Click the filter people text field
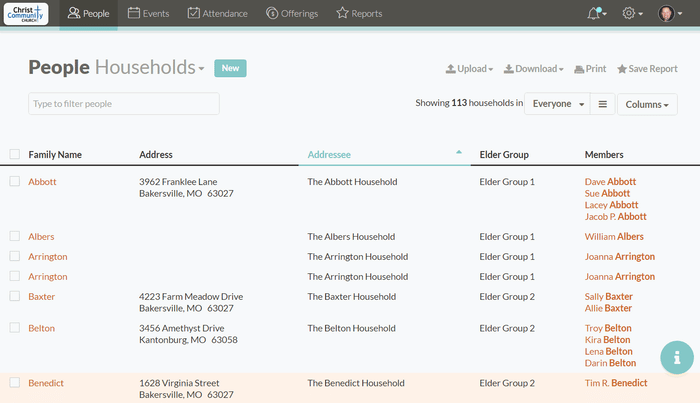The height and width of the screenshot is (403, 700). (x=124, y=104)
